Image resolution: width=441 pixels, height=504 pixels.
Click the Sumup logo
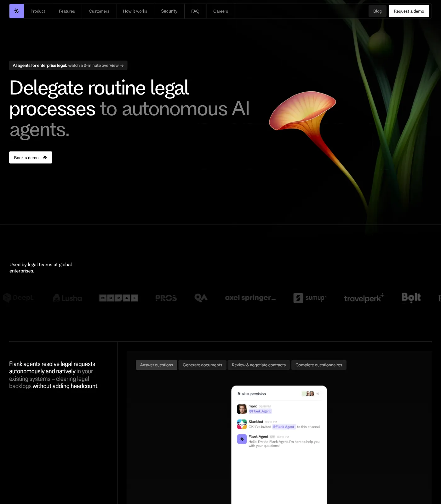click(x=310, y=298)
